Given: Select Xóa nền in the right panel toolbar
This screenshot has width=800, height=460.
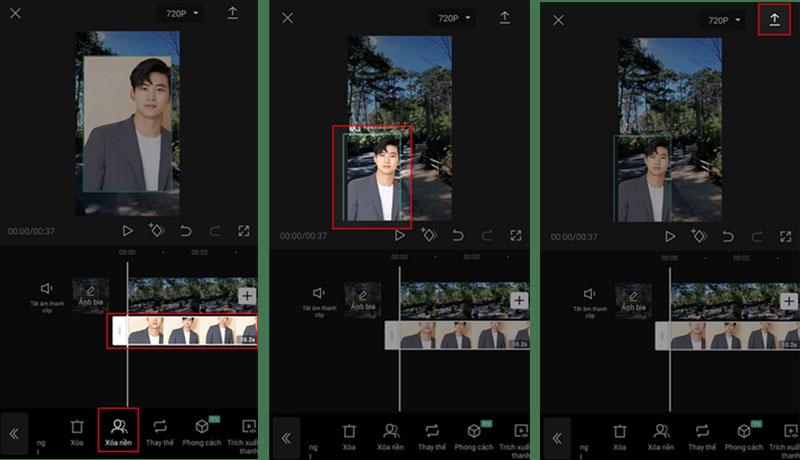Looking at the screenshot, I should [661, 435].
